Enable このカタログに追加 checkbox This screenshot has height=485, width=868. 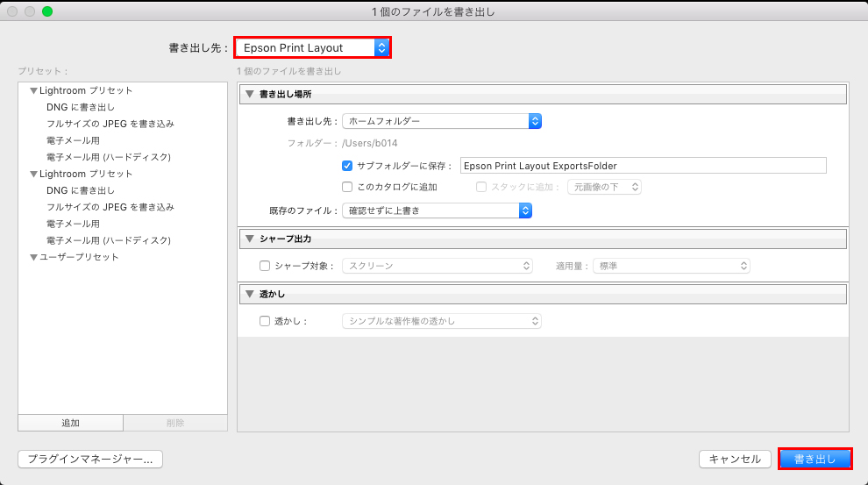tap(347, 187)
